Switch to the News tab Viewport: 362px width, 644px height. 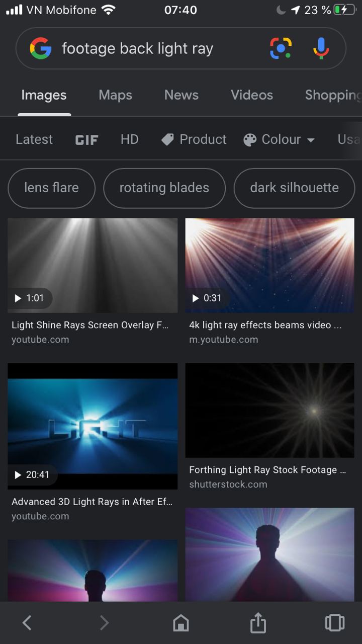click(x=182, y=95)
